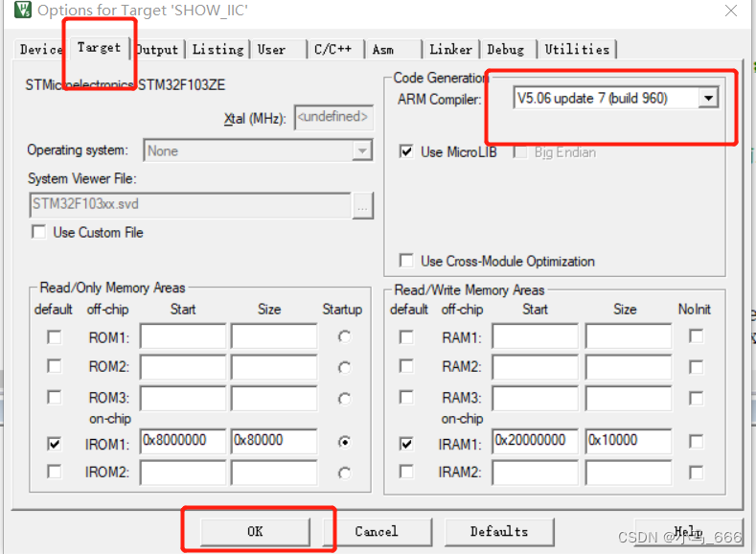
Task: Edit the IRAM1 Size value 0x10000
Action: [x=629, y=441]
